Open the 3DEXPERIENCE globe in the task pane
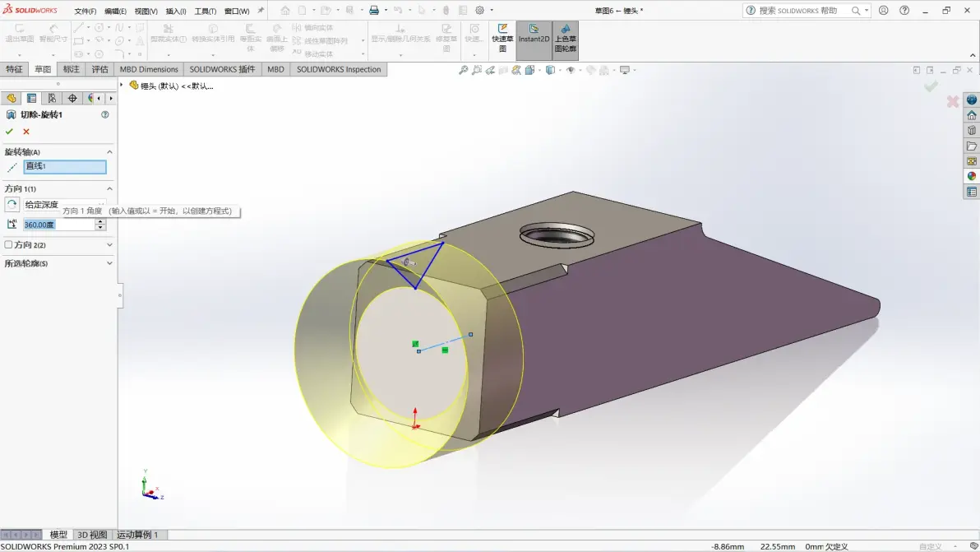This screenshot has height=552, width=980. (x=971, y=100)
